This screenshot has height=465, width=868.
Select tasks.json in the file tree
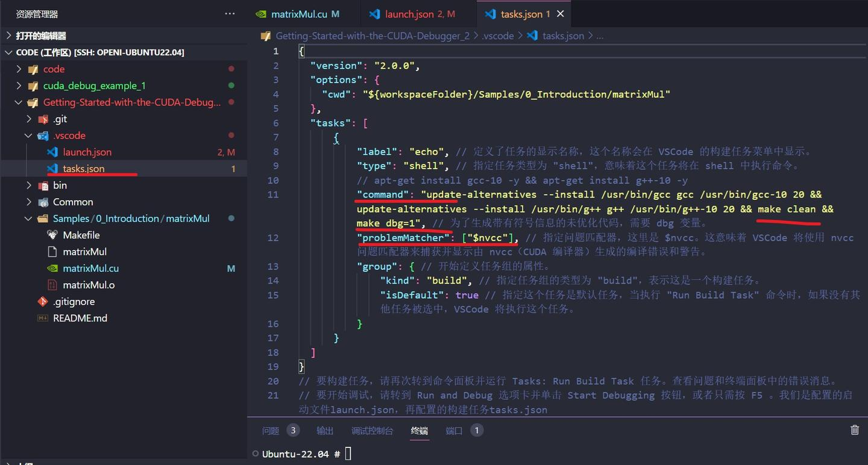click(x=84, y=169)
